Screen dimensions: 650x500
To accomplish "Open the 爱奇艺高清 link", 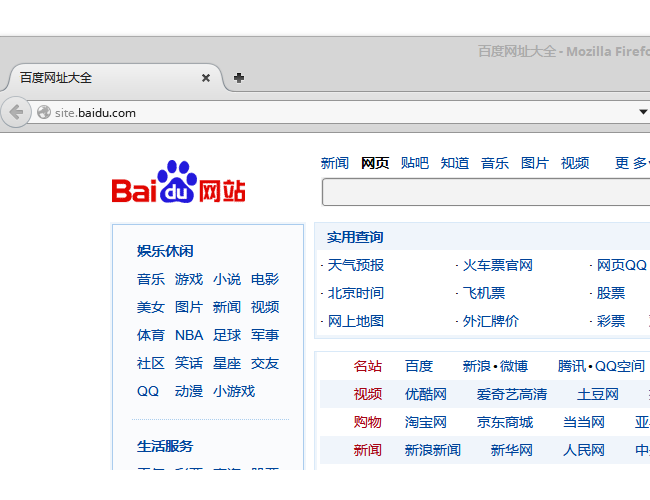I will (x=512, y=394).
